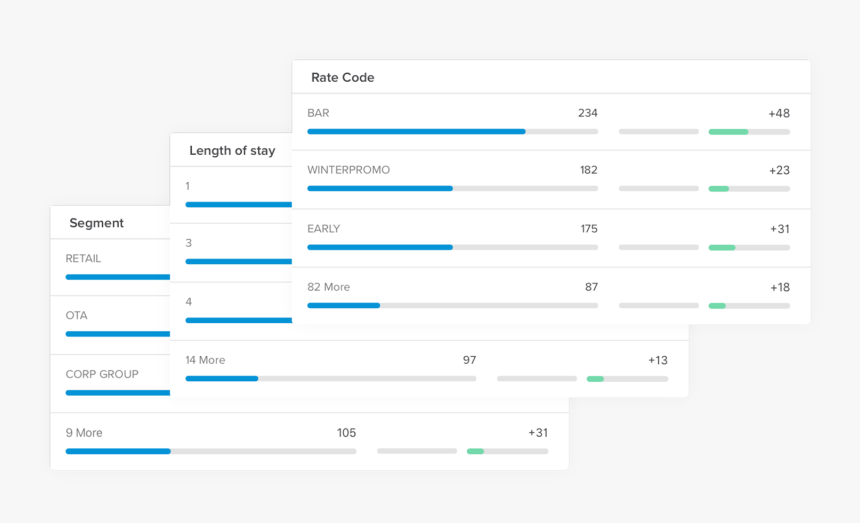Click the green +13 change bar
This screenshot has height=523, width=860.
point(595,378)
